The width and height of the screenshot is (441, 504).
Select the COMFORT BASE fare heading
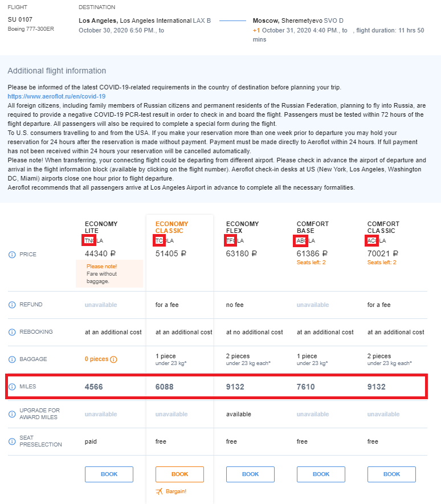pyautogui.click(x=313, y=227)
